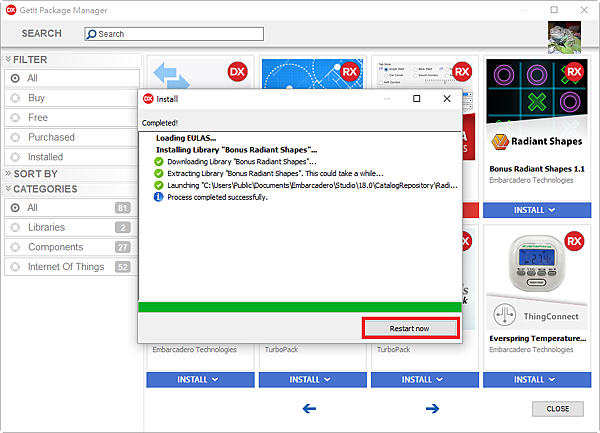Click the DX badge on first package card

(237, 72)
